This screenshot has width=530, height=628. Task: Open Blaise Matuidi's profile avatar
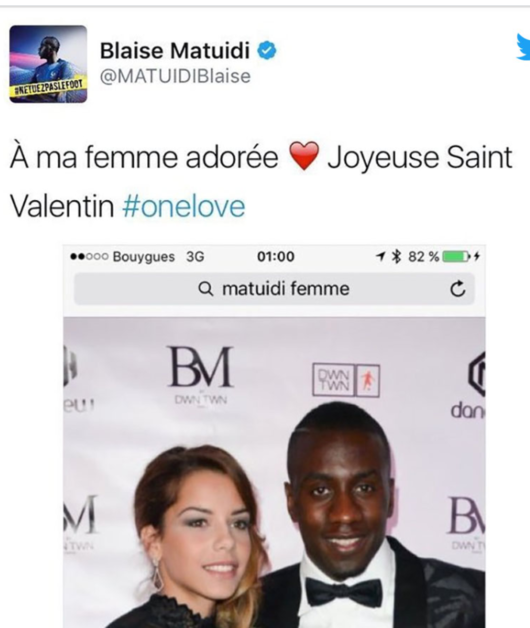pyautogui.click(x=48, y=64)
